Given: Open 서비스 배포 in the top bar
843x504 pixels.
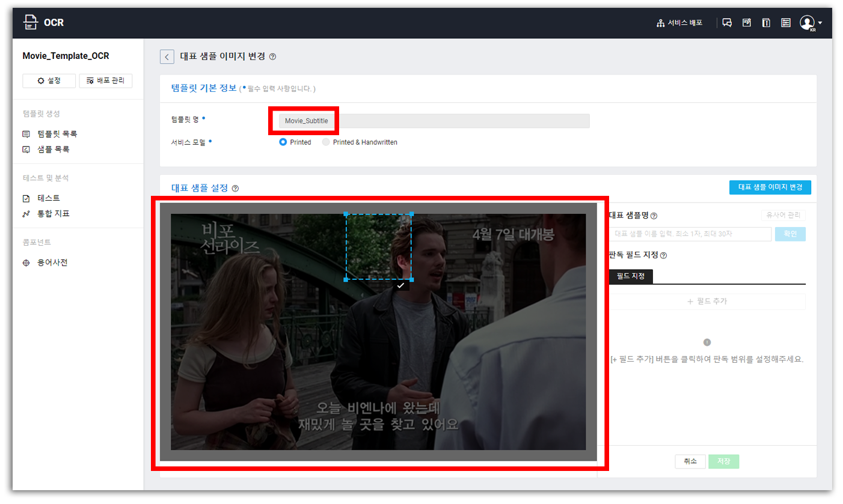Looking at the screenshot, I should coord(680,23).
